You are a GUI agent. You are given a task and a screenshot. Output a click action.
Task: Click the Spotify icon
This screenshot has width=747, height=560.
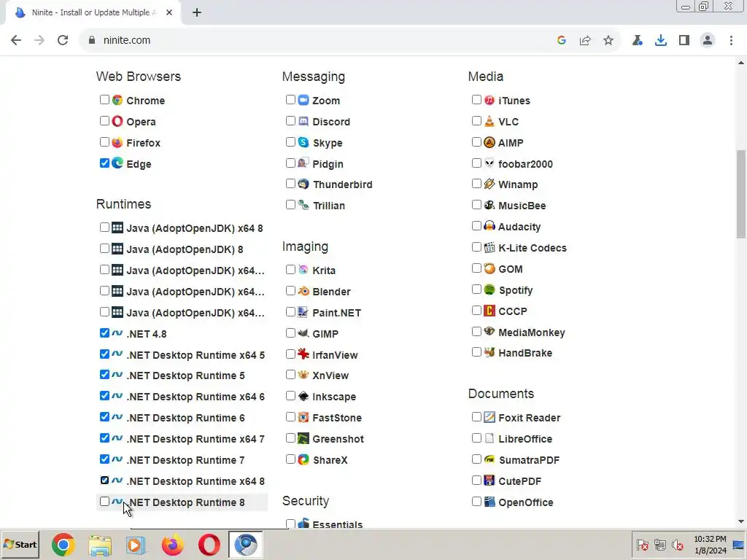tap(489, 289)
